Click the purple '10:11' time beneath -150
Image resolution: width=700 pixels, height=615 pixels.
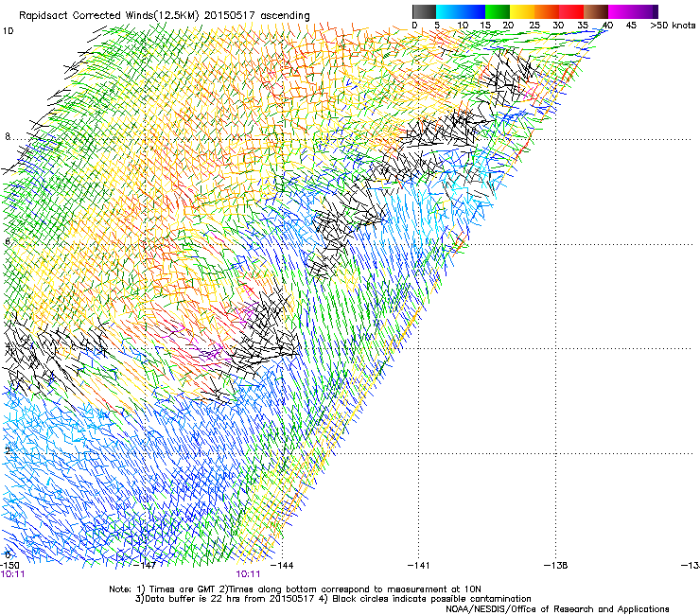[12, 574]
